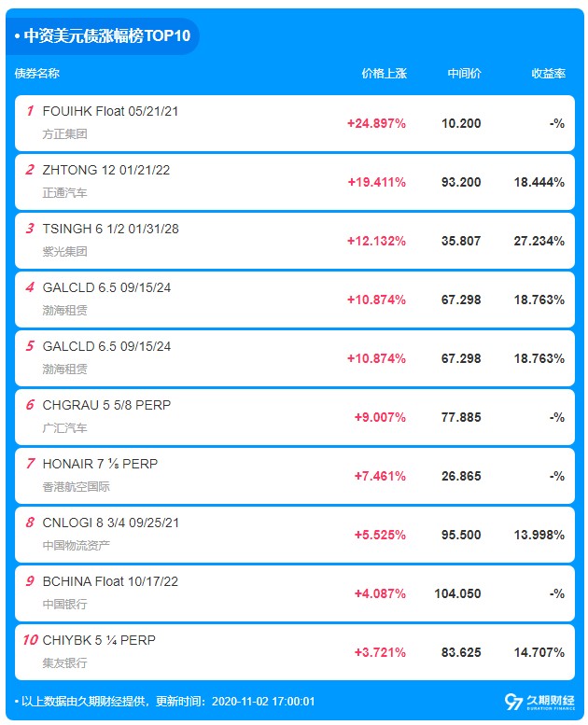The image size is (588, 725).
Task: Click the 价格上涨 column header
Action: (384, 73)
